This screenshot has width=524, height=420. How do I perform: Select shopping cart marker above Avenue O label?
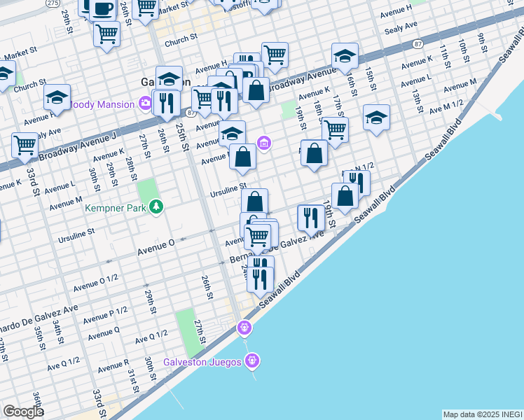point(257,237)
